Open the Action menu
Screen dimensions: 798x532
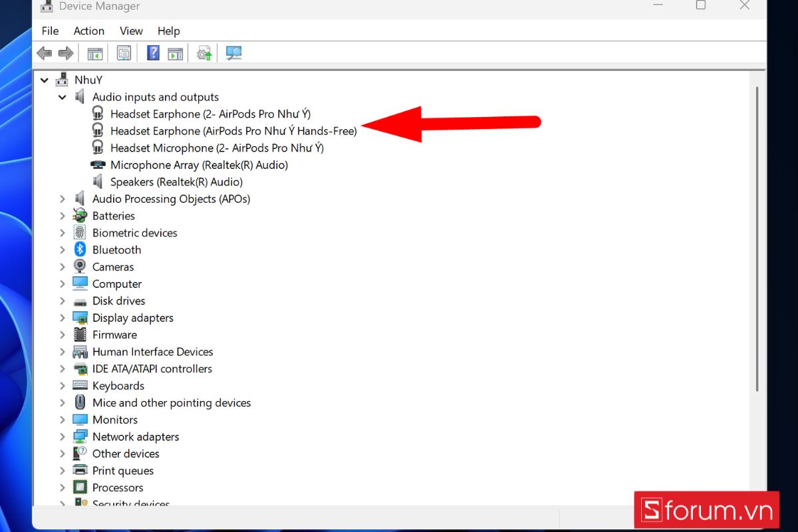89,31
